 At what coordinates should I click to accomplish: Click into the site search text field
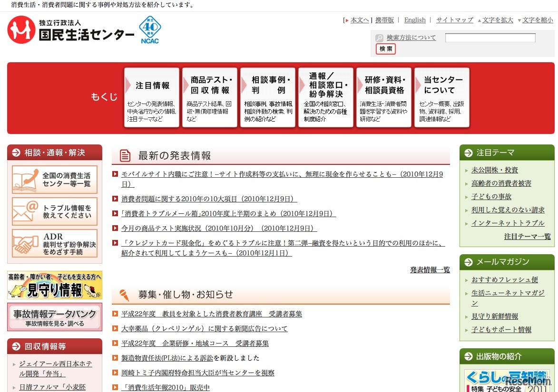tap(490, 38)
